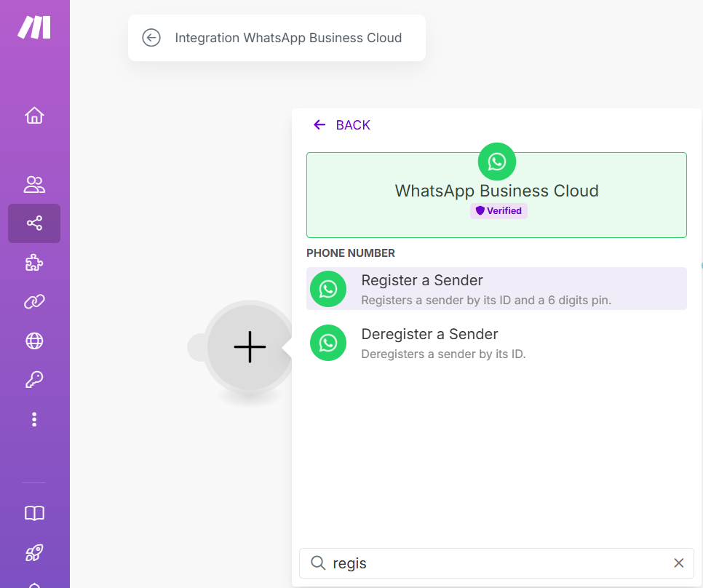Open Connections via the chain link icon
Screen dimensions: 703x588
coord(34,301)
